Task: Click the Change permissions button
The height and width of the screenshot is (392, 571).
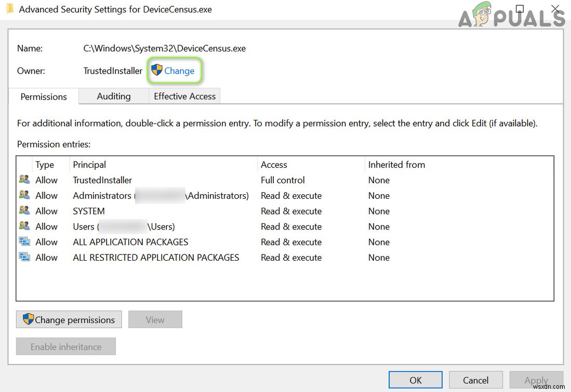Action: 69,319
